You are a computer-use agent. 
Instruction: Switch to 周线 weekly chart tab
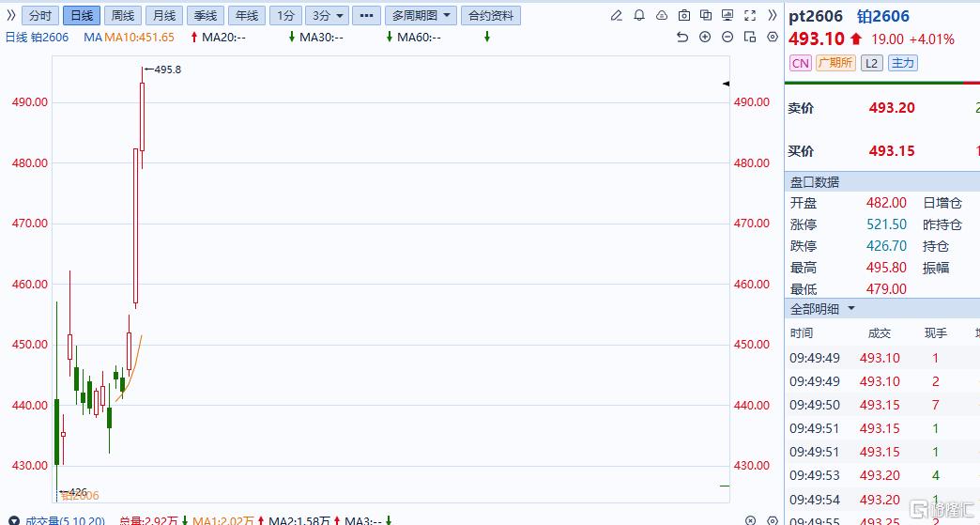tap(122, 16)
